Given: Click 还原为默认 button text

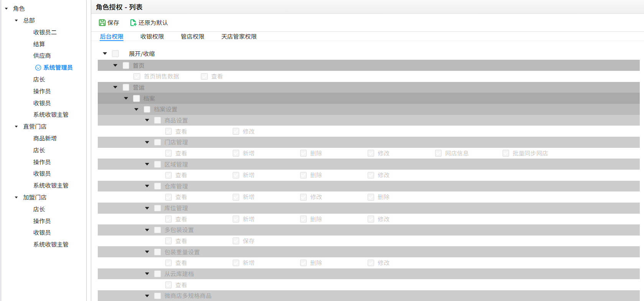Looking at the screenshot, I should (x=153, y=23).
